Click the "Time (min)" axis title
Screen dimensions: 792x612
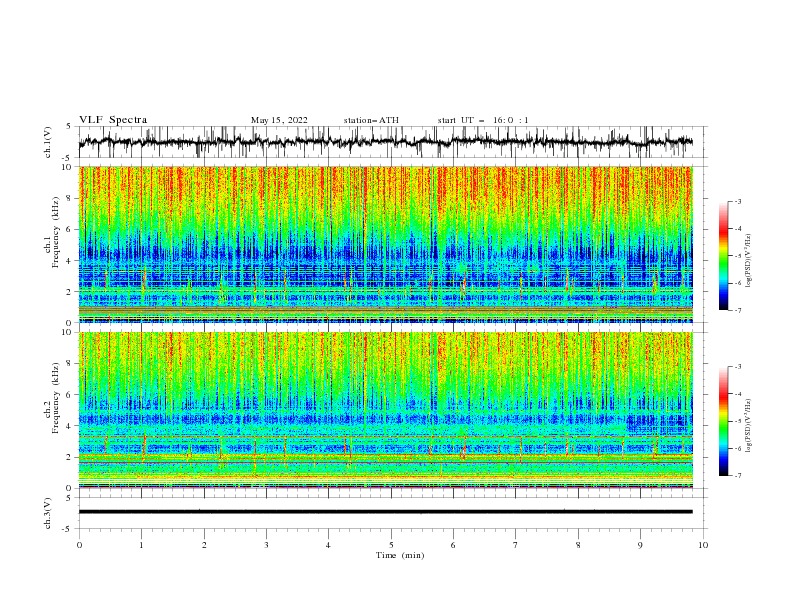(400, 555)
